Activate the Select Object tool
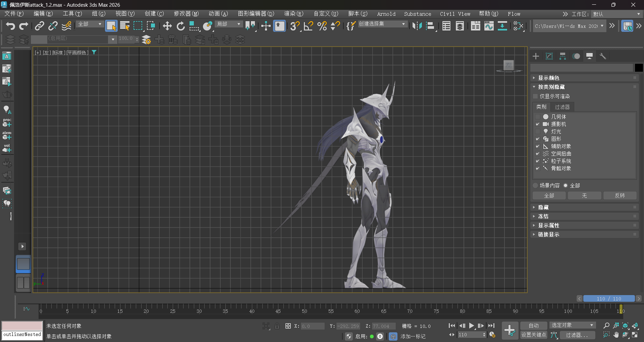The width and height of the screenshot is (644, 342). 111,26
